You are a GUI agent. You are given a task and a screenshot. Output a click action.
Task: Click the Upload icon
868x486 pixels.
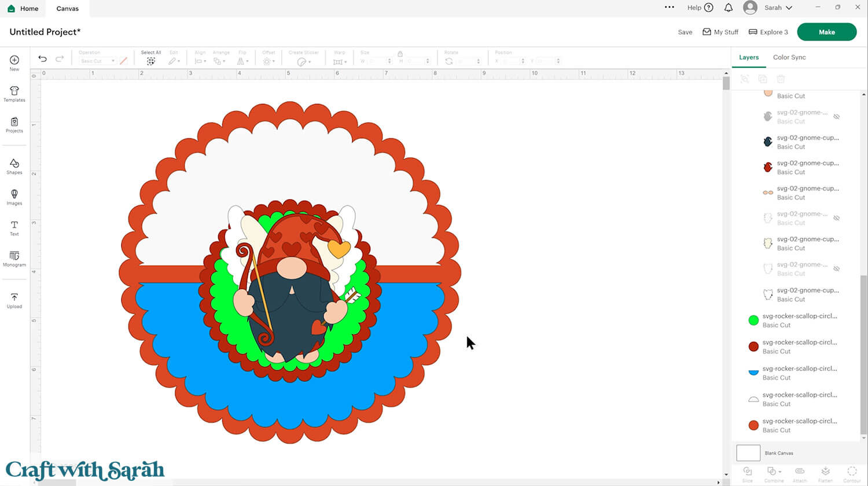coord(14,300)
